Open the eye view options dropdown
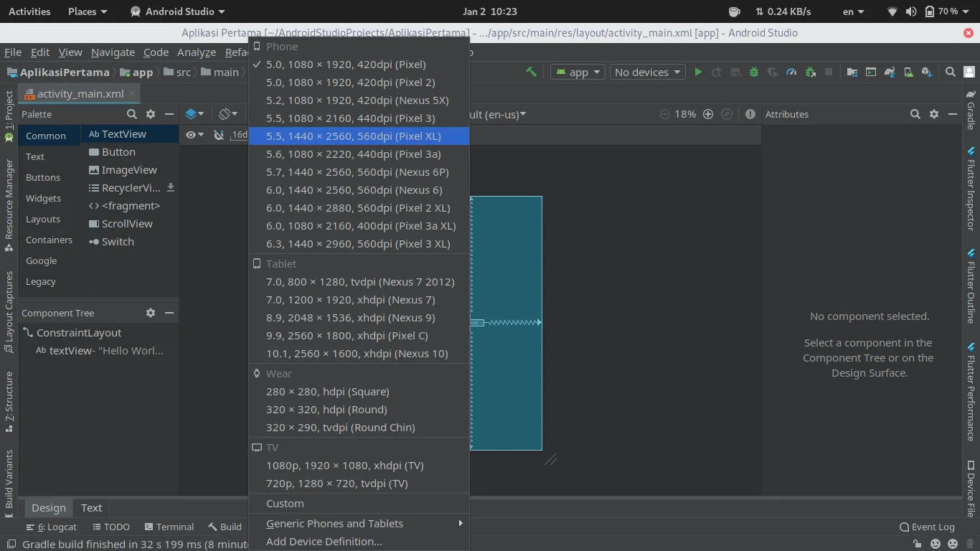Screen dimensions: 980x551 tap(194, 135)
